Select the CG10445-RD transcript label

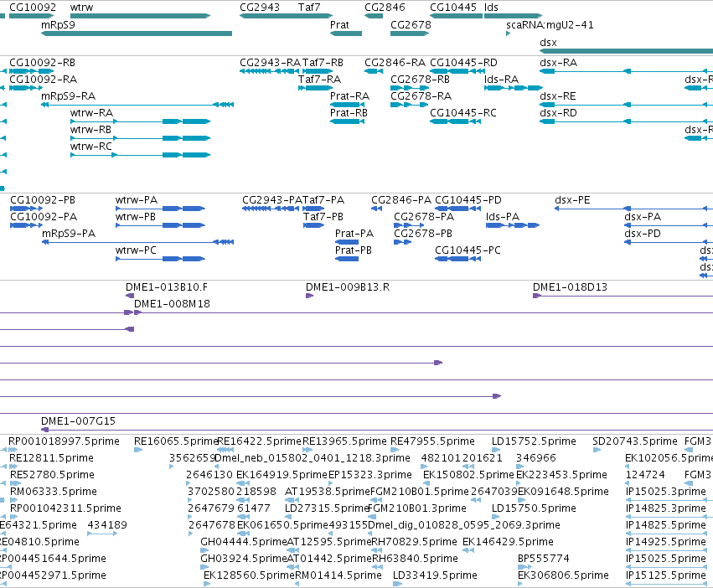click(x=464, y=62)
